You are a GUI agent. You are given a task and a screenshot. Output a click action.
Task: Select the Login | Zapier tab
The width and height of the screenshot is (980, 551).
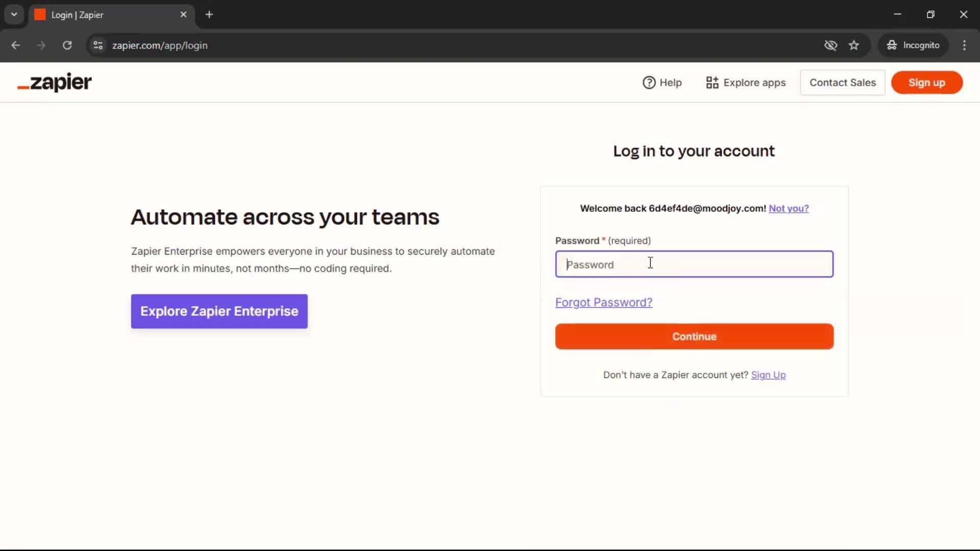[111, 15]
